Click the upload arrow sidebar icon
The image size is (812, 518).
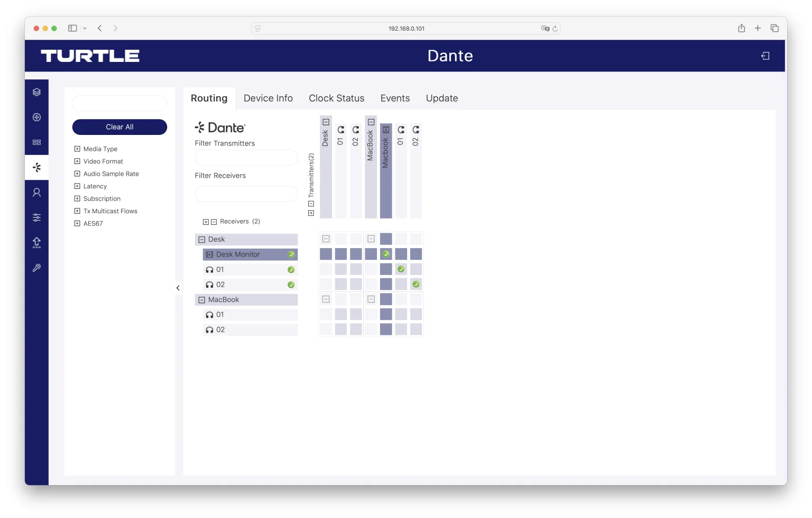point(36,243)
